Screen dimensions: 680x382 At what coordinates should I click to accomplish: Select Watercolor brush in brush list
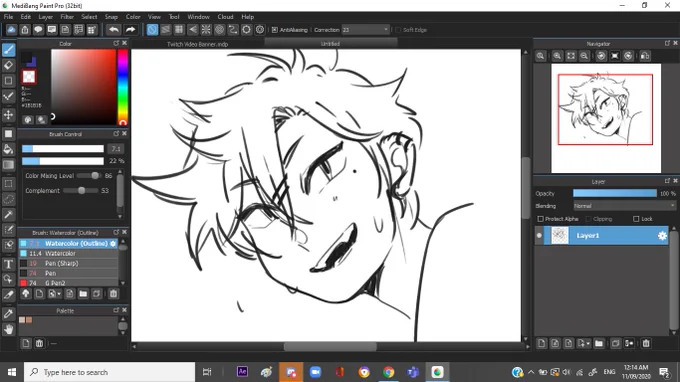pos(68,253)
